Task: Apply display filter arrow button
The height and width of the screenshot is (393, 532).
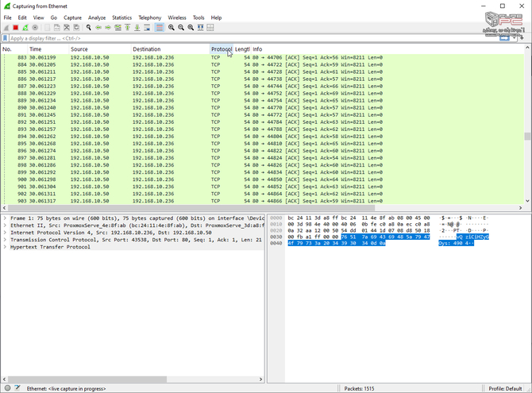Action: 504,38
